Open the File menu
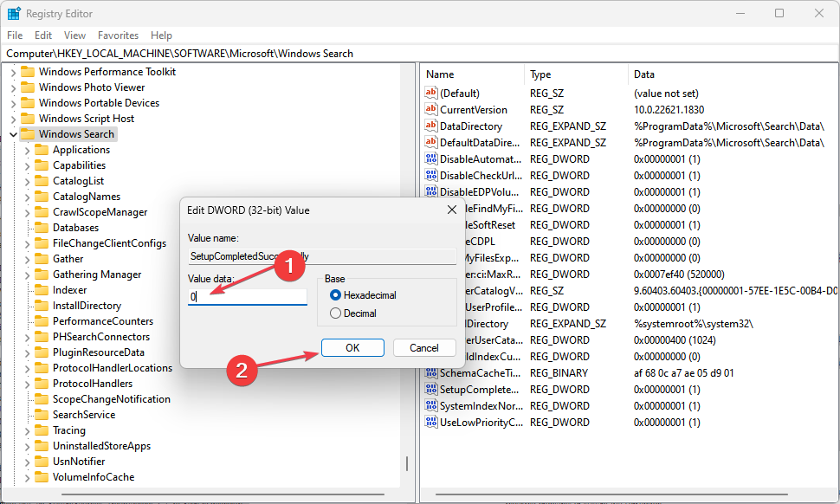This screenshot has height=504, width=840. (15, 36)
